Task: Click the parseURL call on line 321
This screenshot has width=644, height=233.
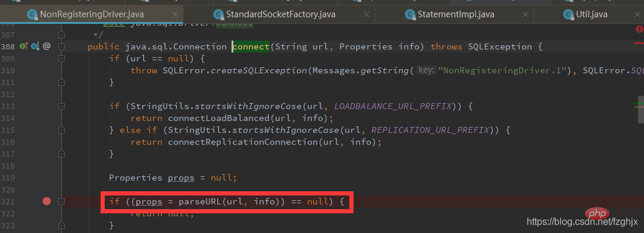Action: [x=201, y=201]
